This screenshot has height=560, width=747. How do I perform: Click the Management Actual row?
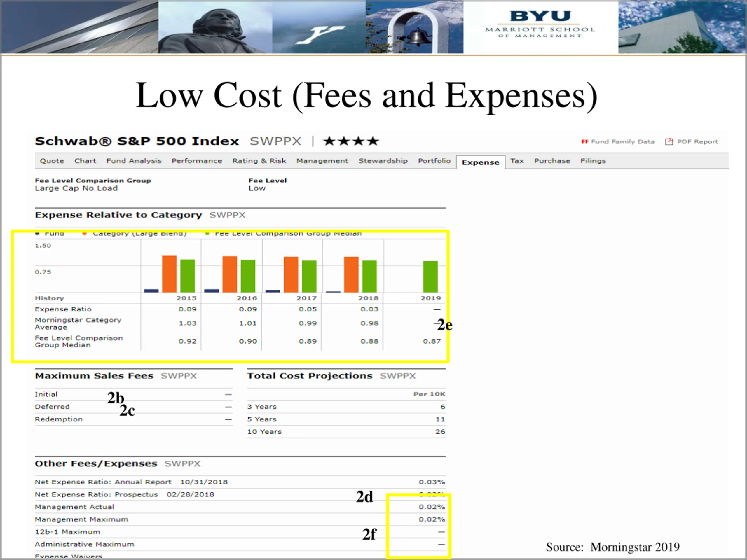pyautogui.click(x=240, y=507)
